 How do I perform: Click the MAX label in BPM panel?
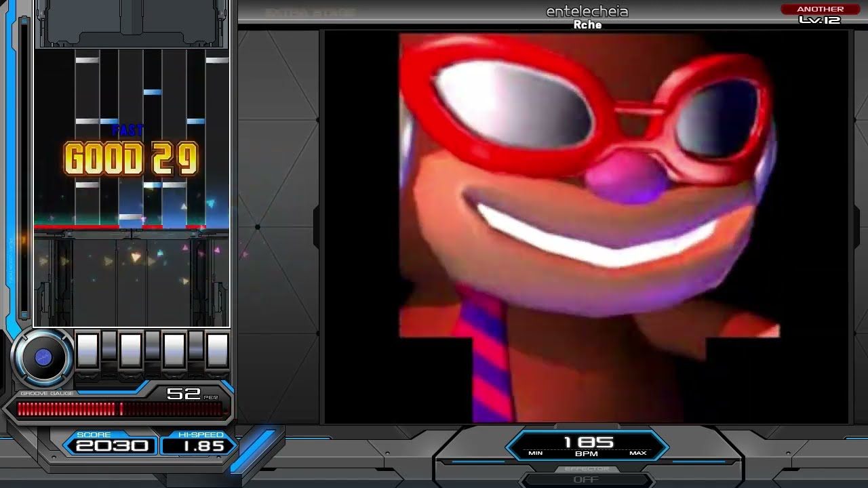pyautogui.click(x=637, y=453)
